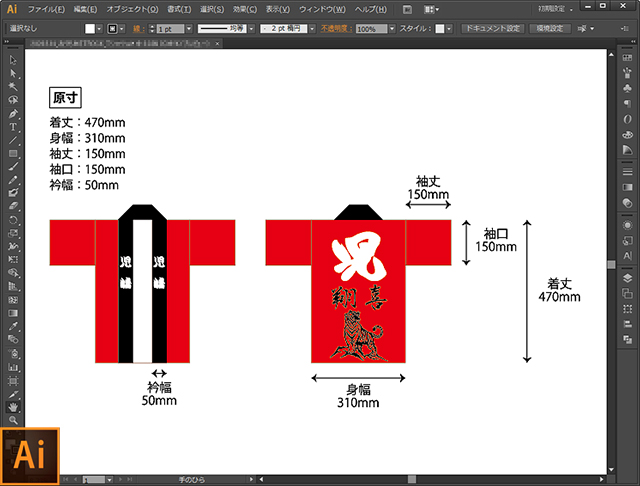The width and height of the screenshot is (640, 486).
Task: Click the ドキュメント設定 button
Action: click(x=493, y=29)
